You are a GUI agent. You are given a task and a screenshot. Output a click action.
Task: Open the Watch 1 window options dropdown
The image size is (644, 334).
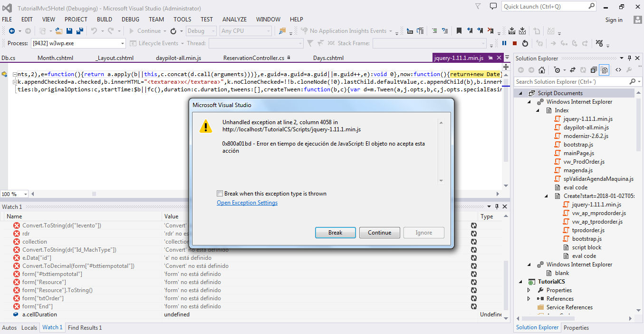tap(490, 206)
